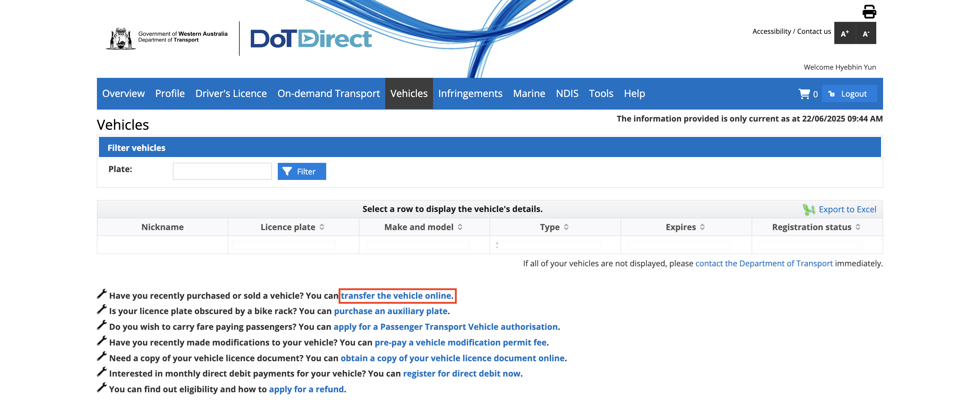The height and width of the screenshot is (409, 980).
Task: Click the Export to Excel icon
Action: pyautogui.click(x=809, y=209)
